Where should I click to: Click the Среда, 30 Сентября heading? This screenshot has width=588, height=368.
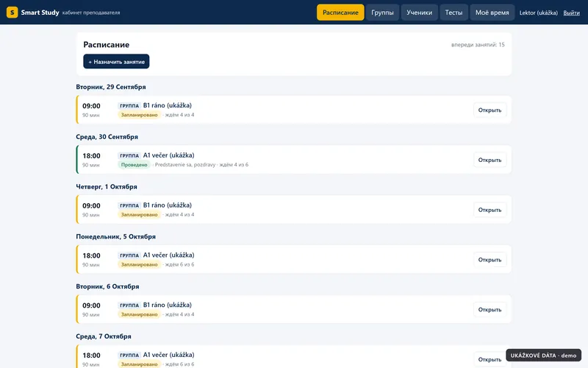(107, 137)
